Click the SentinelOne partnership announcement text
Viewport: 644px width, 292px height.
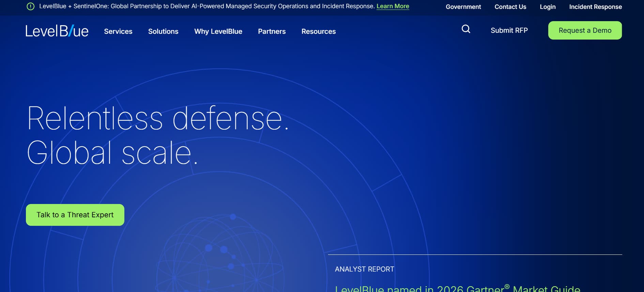click(207, 6)
